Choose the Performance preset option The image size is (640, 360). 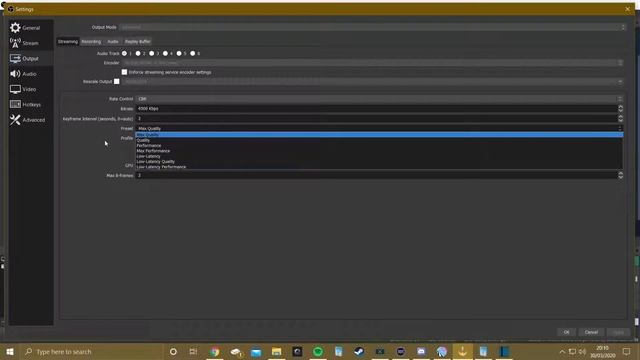[379, 145]
